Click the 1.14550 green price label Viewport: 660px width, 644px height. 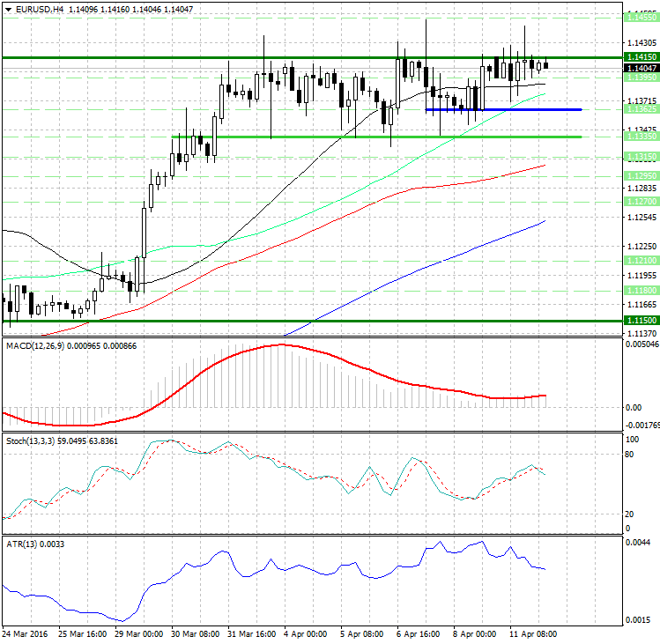pyautogui.click(x=641, y=18)
